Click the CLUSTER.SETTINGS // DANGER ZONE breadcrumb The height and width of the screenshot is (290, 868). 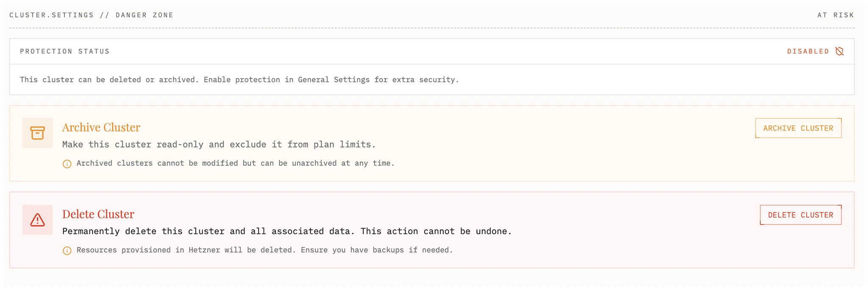pos(92,15)
